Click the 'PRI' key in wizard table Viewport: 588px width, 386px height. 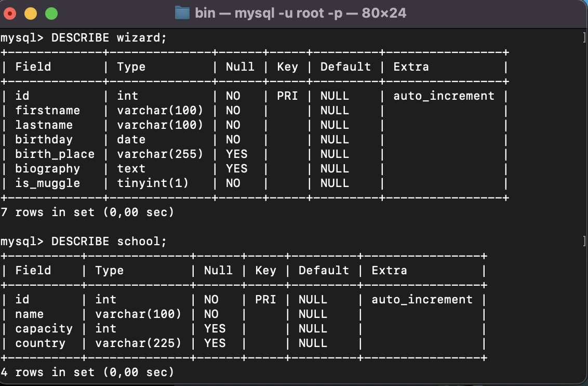pos(287,96)
